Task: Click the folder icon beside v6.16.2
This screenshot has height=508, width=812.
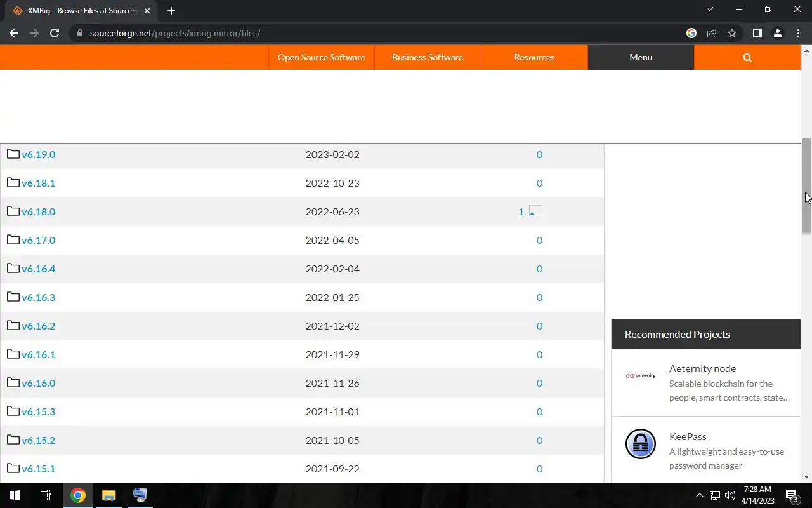Action: pos(13,325)
